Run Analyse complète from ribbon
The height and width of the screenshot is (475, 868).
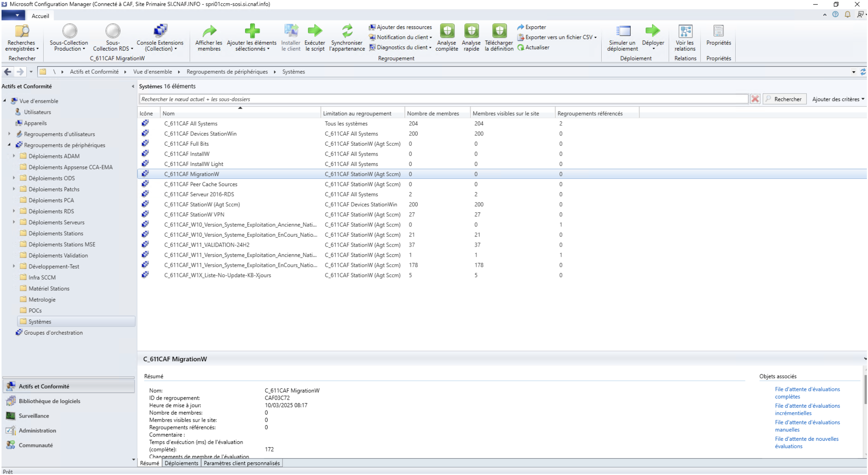click(447, 38)
